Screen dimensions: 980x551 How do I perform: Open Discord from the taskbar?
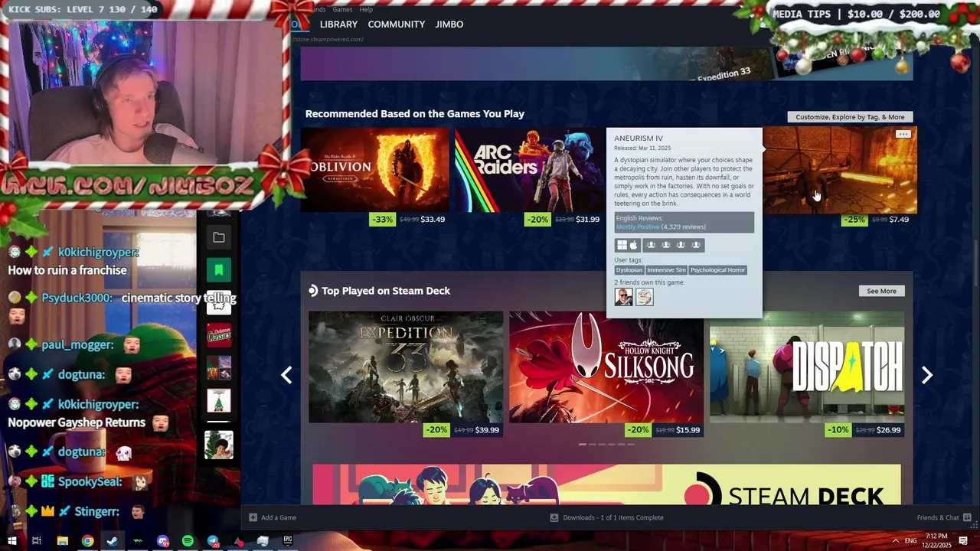(x=162, y=541)
